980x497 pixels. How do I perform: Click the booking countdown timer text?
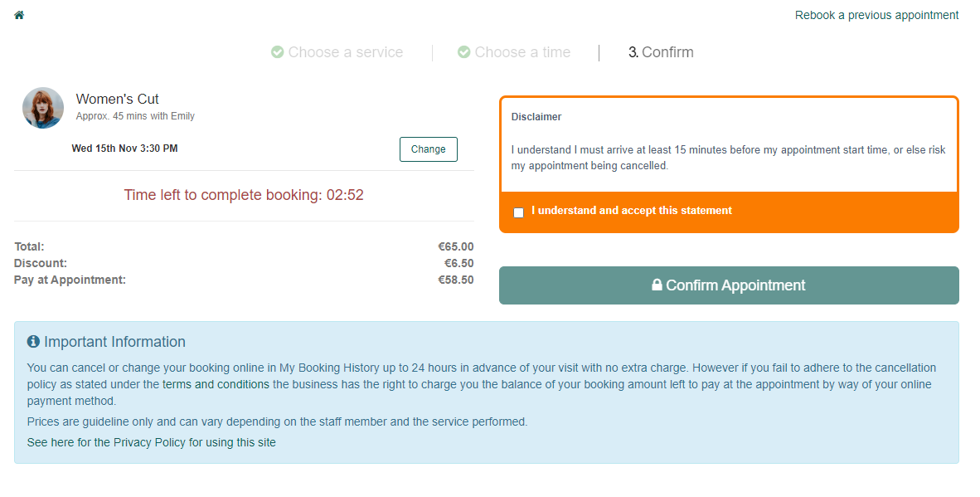tap(244, 195)
